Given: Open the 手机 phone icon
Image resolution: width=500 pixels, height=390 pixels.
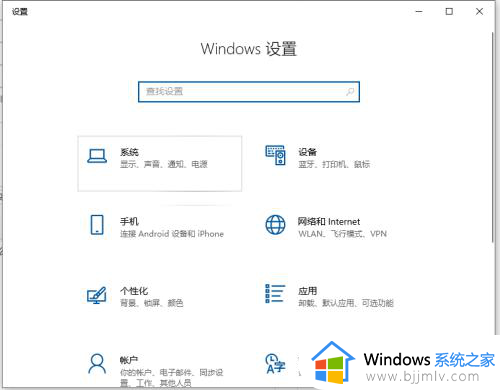Looking at the screenshot, I should click(x=97, y=225).
